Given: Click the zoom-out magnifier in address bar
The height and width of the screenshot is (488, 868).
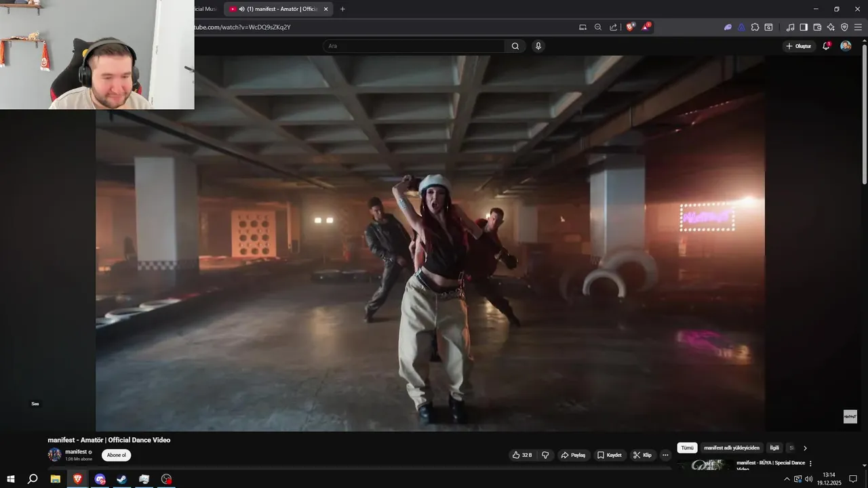Looking at the screenshot, I should (x=598, y=27).
